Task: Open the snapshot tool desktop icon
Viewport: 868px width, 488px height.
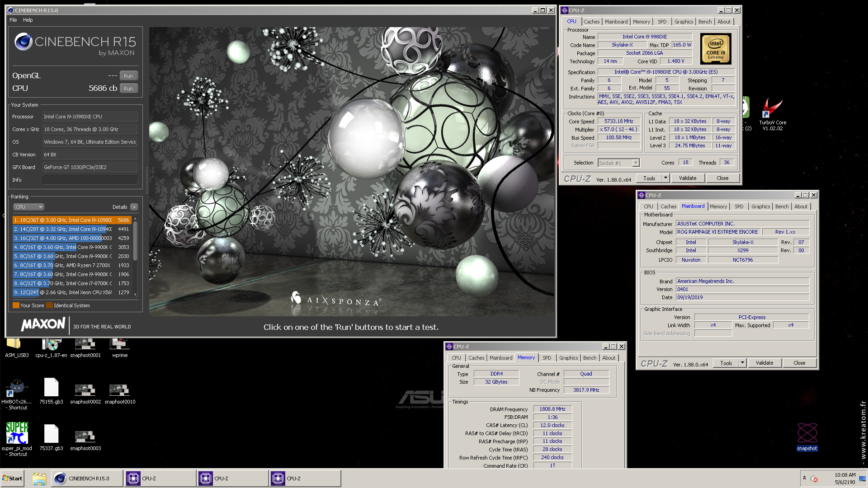Action: pyautogui.click(x=807, y=436)
